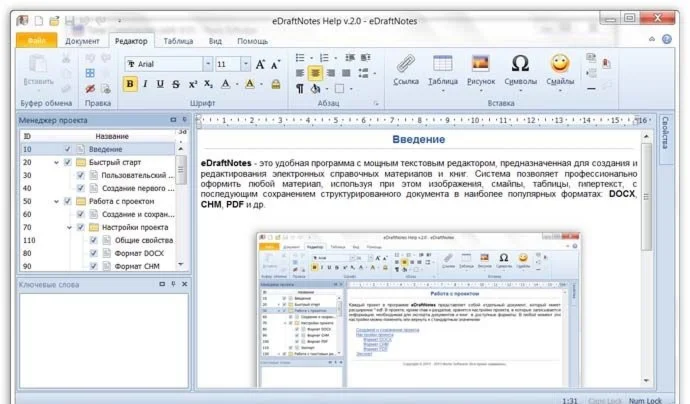Switch to the Таблица ribbon tab

pos(178,41)
